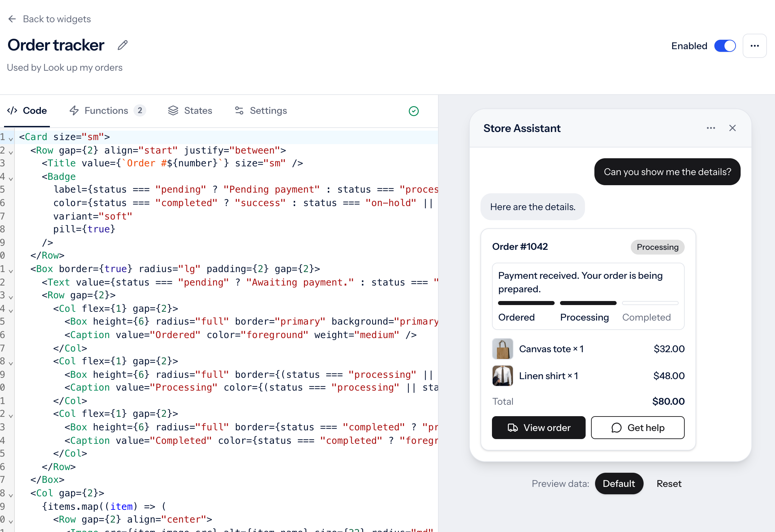775x532 pixels.
Task: Click the $48.00 Linen shirt price
Action: pos(669,376)
